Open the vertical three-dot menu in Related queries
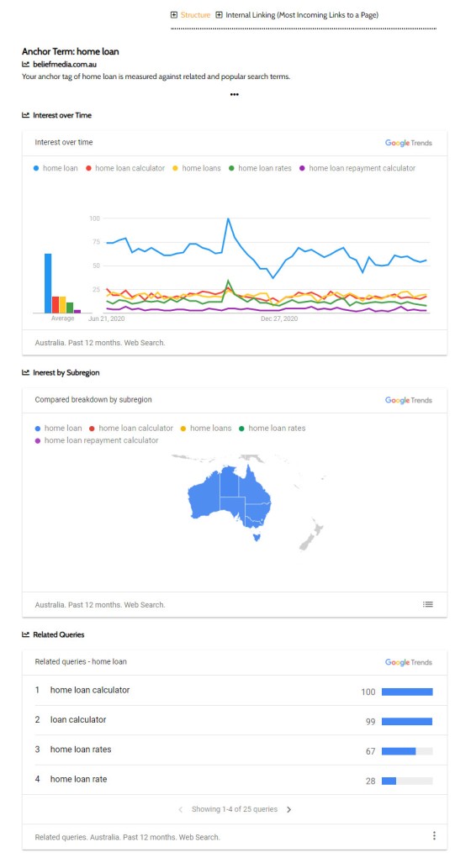The height and width of the screenshot is (868, 471). [434, 835]
